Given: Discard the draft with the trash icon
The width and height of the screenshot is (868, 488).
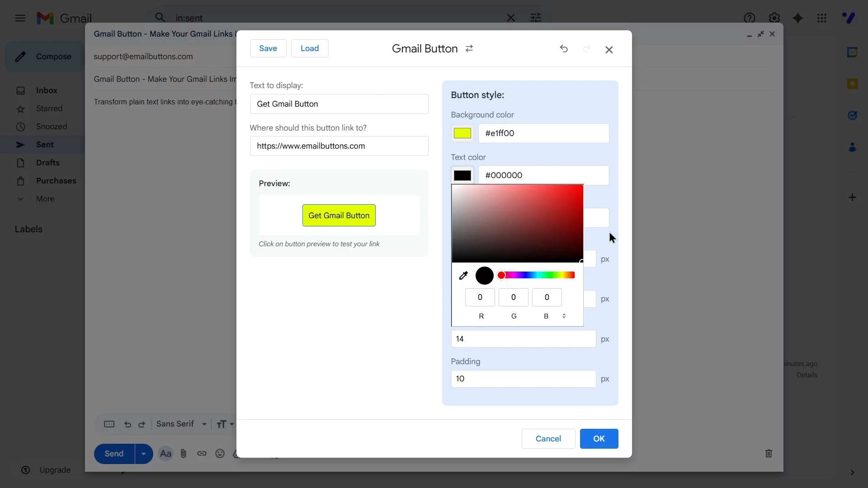Looking at the screenshot, I should pos(769,454).
